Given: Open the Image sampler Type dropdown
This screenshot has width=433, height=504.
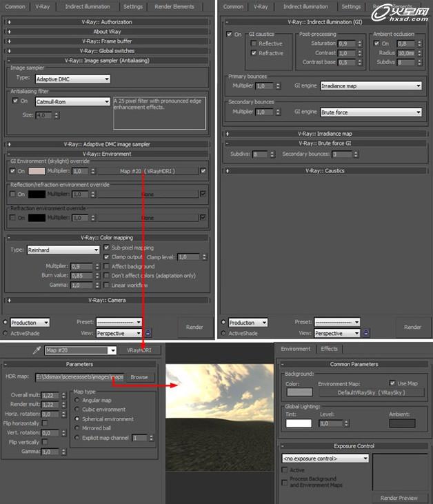Looking at the screenshot, I should [x=72, y=79].
